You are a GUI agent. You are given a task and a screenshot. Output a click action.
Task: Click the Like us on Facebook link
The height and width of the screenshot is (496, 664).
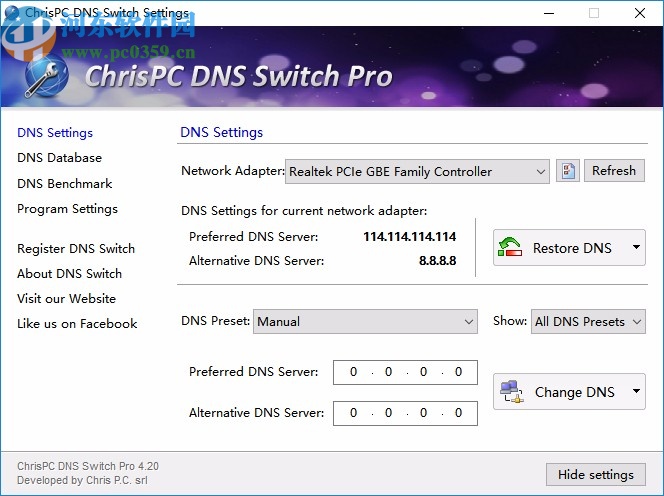(x=77, y=324)
